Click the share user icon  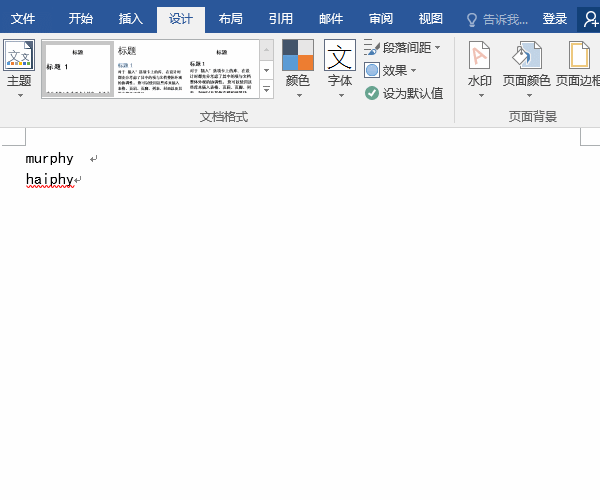click(590, 19)
